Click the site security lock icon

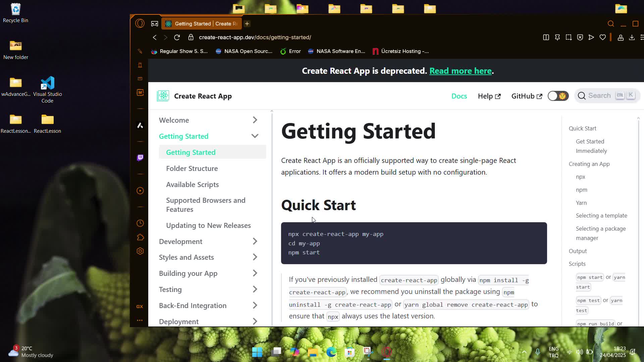[x=191, y=37]
